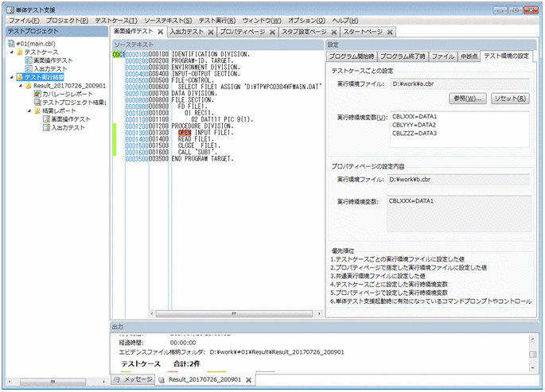The image size is (545, 392).
Task: Click the 結果レポート folder icon
Action: (x=37, y=111)
